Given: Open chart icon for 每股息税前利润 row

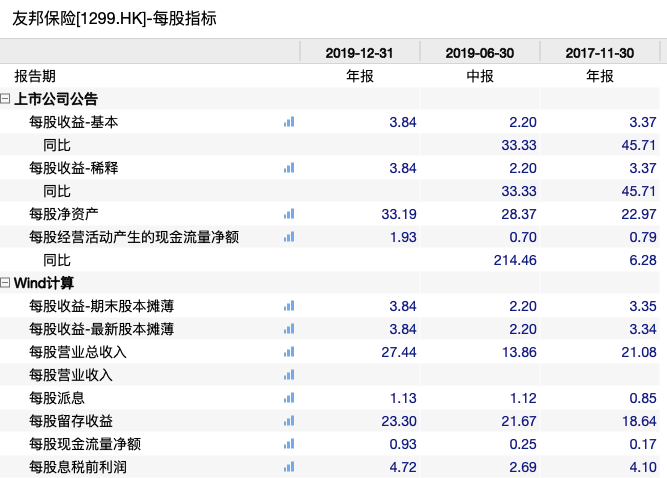Looking at the screenshot, I should pyautogui.click(x=289, y=467).
